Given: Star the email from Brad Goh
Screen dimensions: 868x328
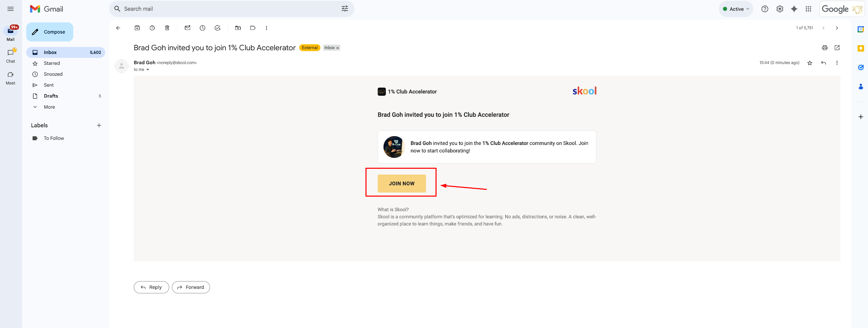Looking at the screenshot, I should coord(810,63).
